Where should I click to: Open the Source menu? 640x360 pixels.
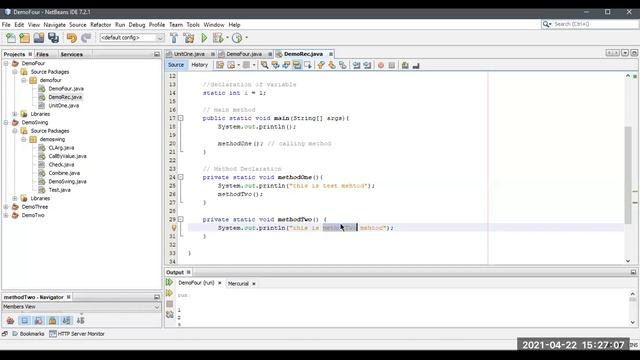pos(78,25)
